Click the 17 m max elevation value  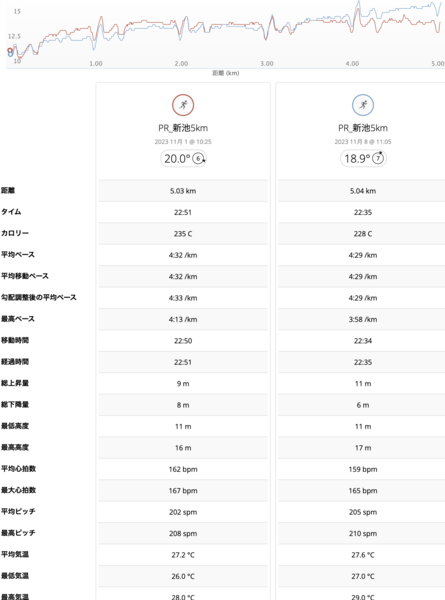tap(363, 448)
